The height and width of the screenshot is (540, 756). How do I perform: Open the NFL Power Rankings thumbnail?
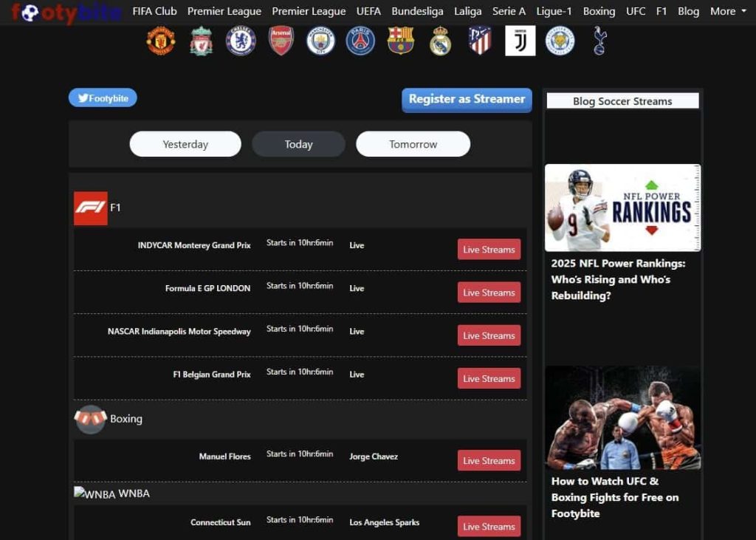coord(622,208)
